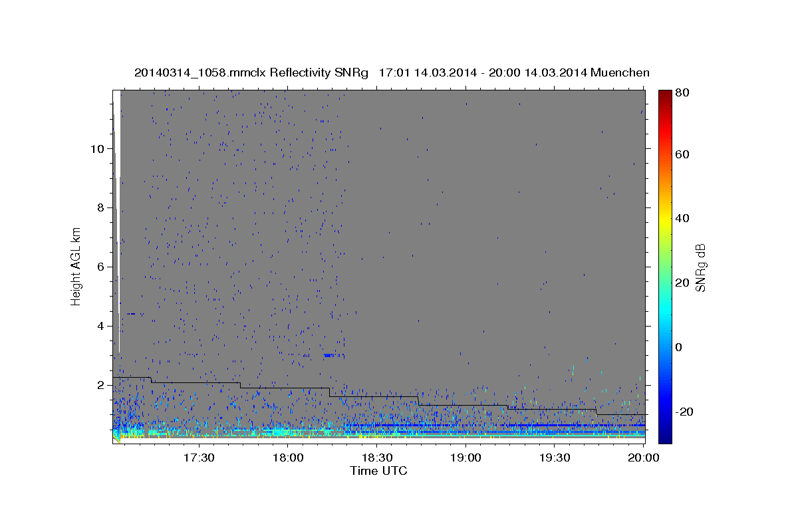Click the 'Time UTC' x-axis label
This screenshot has height=532, width=798.
click(378, 471)
